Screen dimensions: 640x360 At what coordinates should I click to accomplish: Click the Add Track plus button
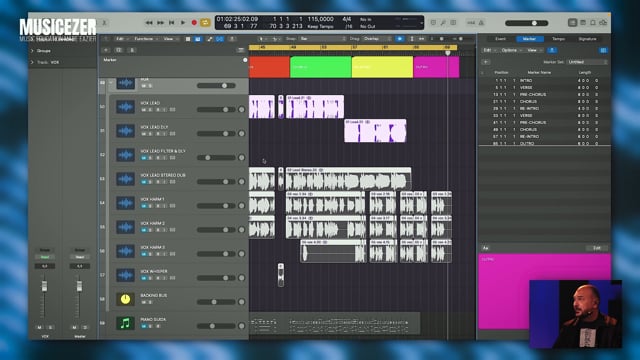coord(106,50)
